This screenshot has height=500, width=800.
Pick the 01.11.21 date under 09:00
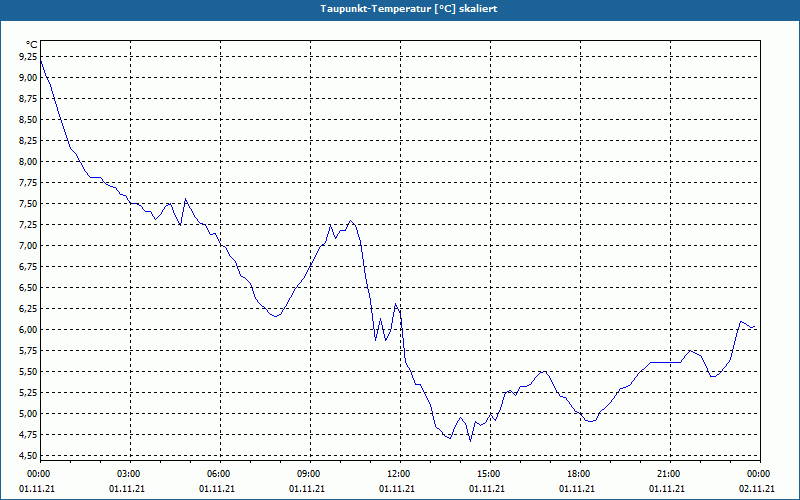307,489
